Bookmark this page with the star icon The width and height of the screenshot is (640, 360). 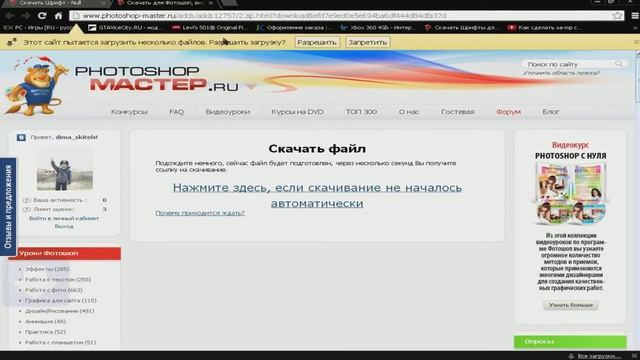[617, 16]
